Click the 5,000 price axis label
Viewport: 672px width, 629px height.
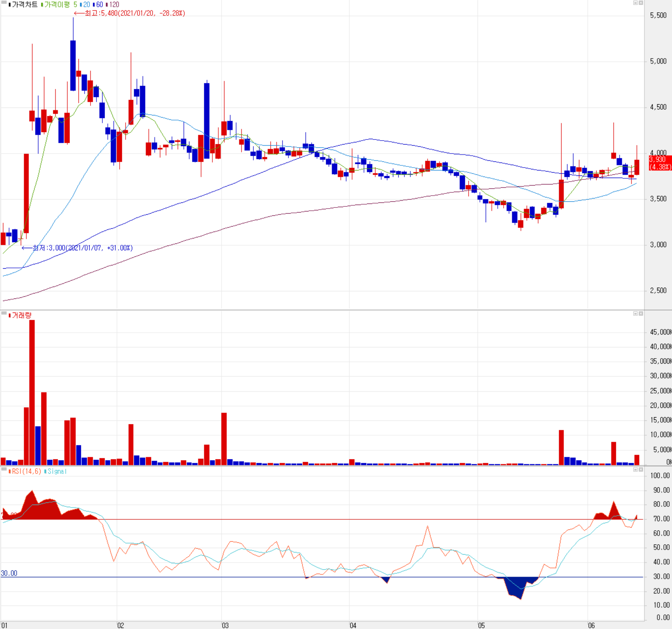click(658, 61)
